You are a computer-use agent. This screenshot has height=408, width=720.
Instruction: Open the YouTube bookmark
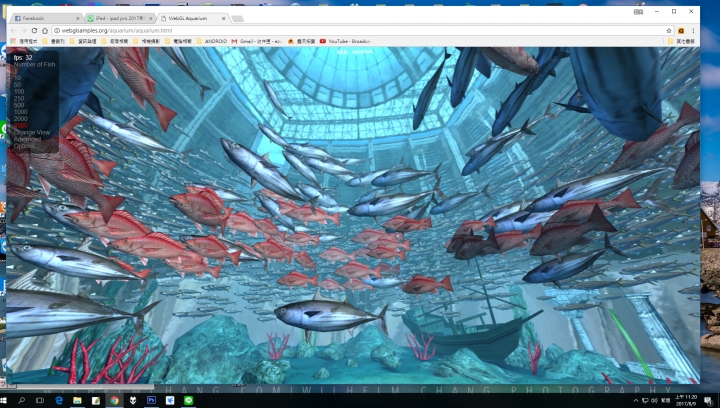(x=345, y=41)
